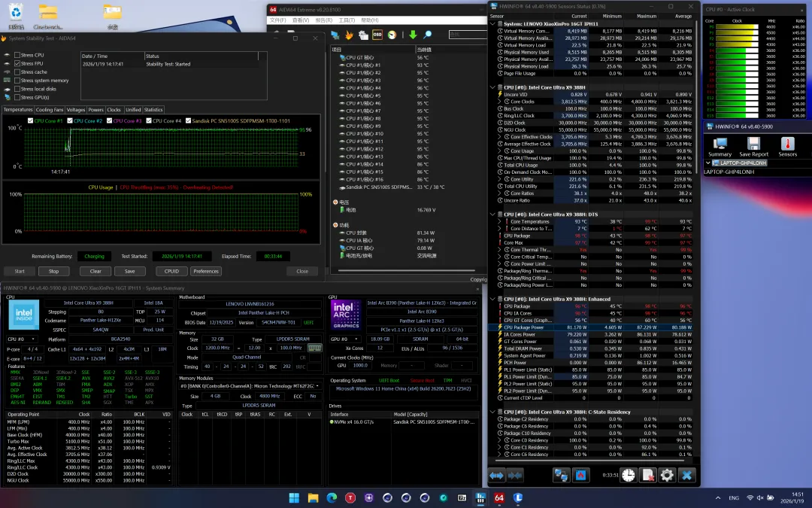Click the AIDA64 search input field

pyautogui.click(x=468, y=35)
